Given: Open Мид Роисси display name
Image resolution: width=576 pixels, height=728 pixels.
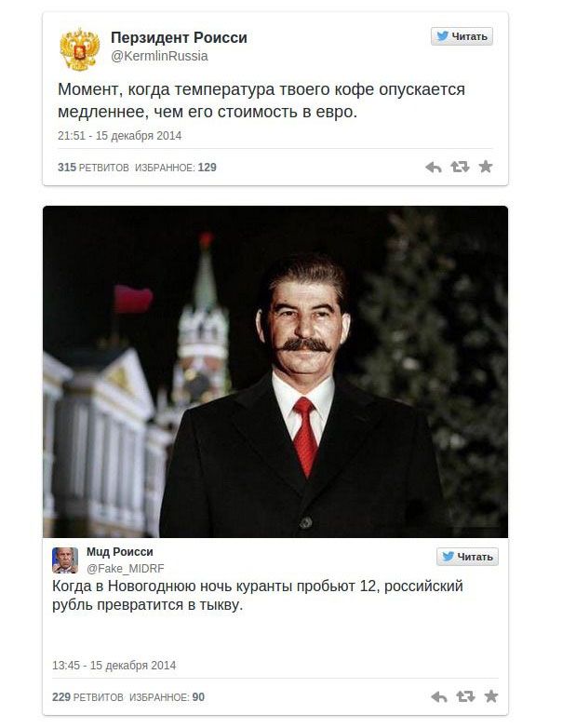Looking at the screenshot, I should [x=120, y=552].
